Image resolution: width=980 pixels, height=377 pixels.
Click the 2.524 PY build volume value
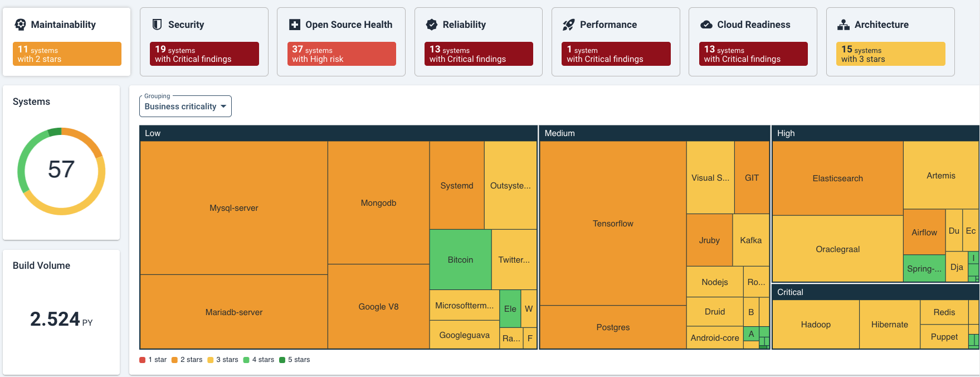click(x=61, y=319)
